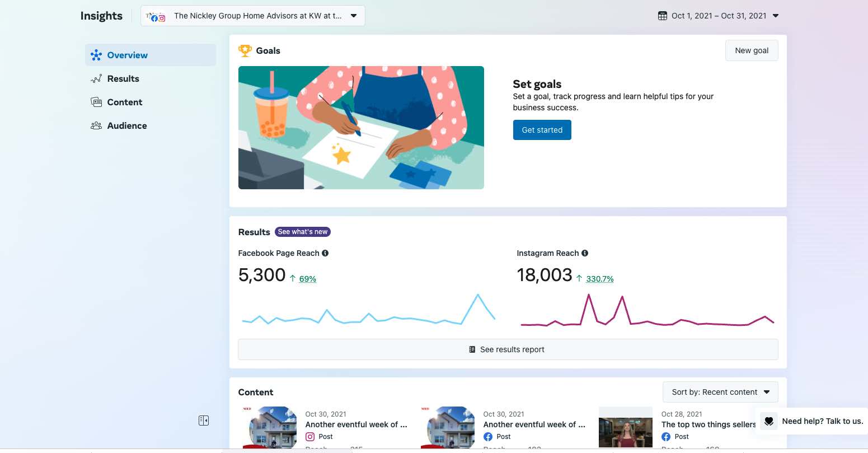This screenshot has height=453, width=868.
Task: Click the See what's new badge
Action: (x=303, y=232)
